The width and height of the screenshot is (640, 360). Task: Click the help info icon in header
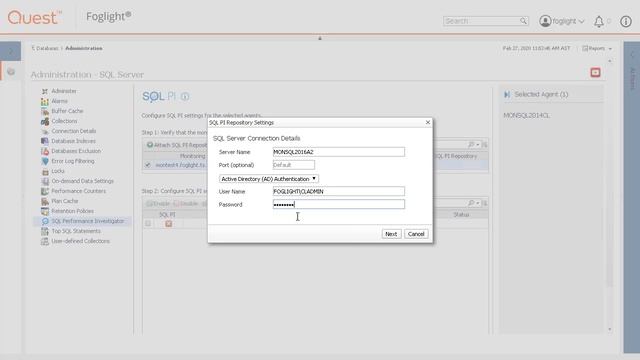626,21
